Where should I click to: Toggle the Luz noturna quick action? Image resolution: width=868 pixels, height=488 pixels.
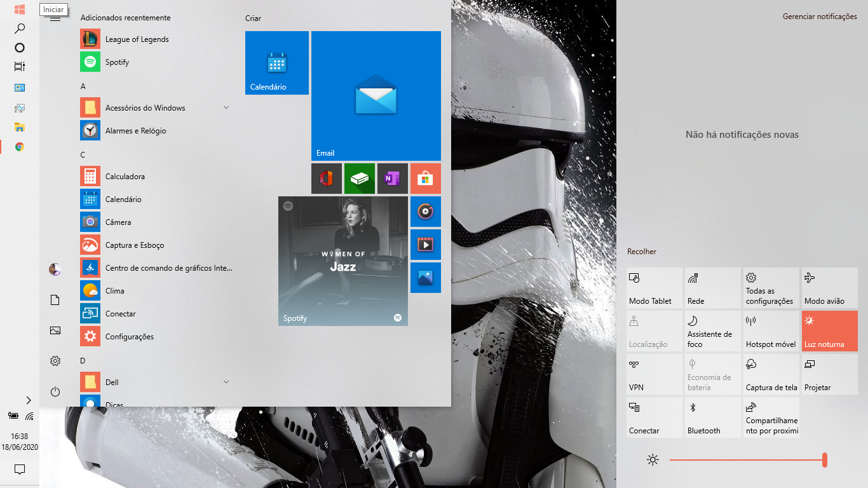tap(829, 331)
